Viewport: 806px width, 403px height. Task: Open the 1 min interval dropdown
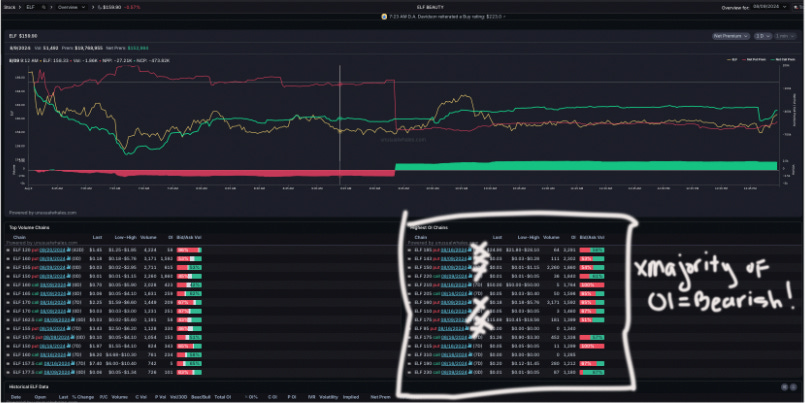(x=784, y=36)
